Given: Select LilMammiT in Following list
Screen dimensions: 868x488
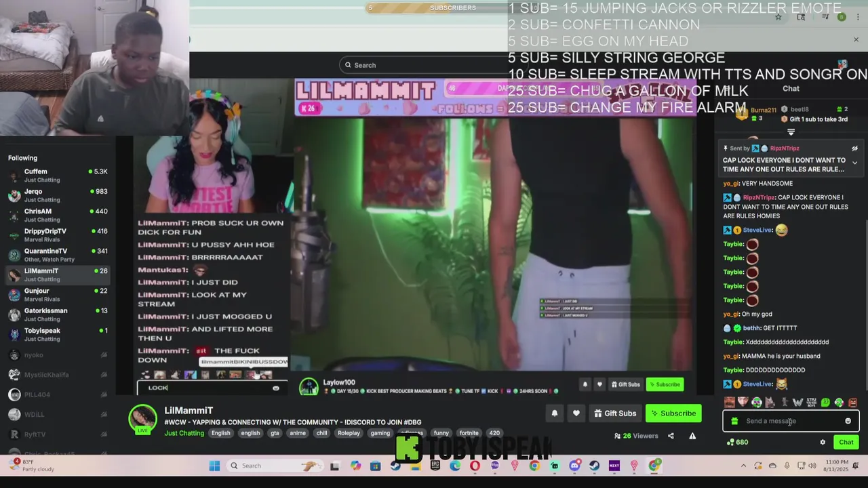Looking at the screenshot, I should pyautogui.click(x=58, y=274).
